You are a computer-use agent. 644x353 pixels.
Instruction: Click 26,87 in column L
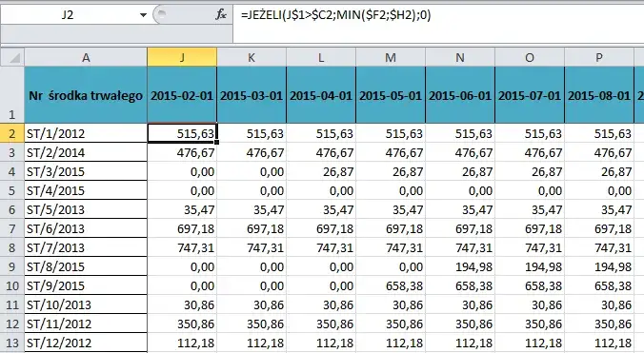(321, 171)
